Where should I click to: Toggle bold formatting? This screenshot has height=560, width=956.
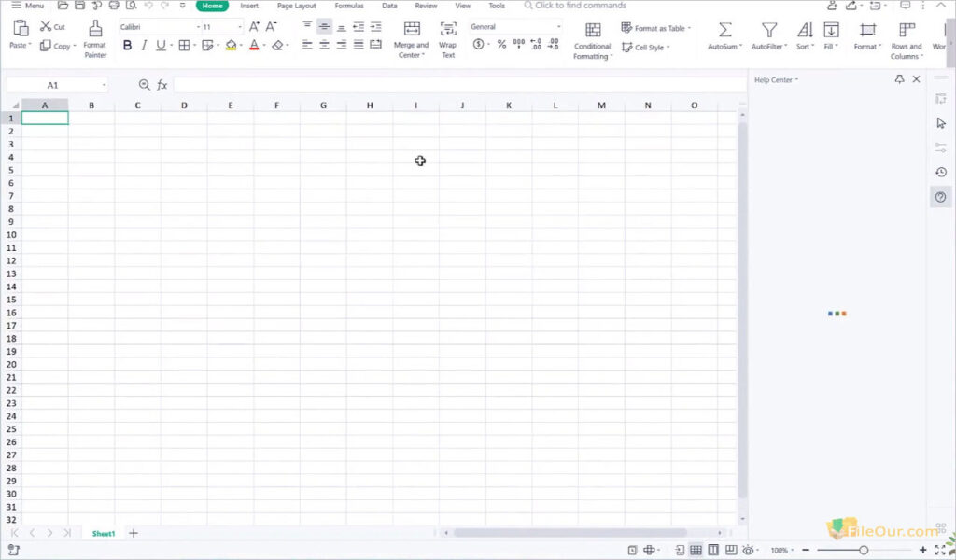(127, 44)
